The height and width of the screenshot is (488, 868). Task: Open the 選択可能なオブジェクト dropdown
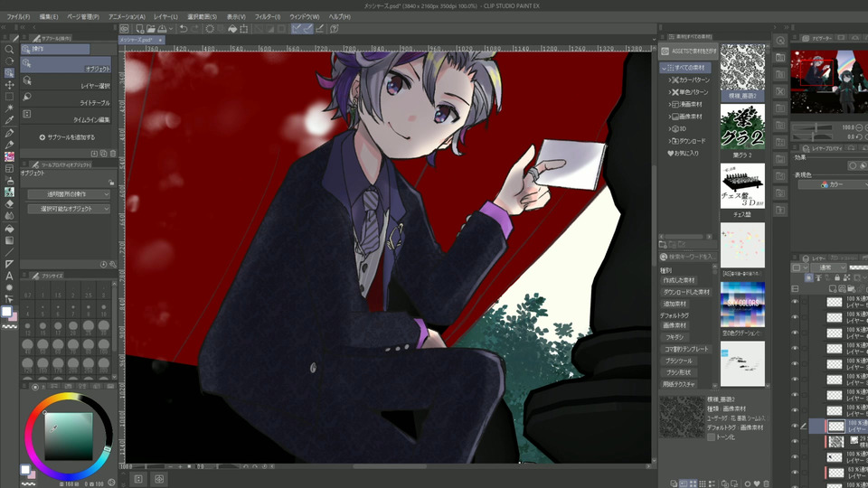tap(69, 209)
